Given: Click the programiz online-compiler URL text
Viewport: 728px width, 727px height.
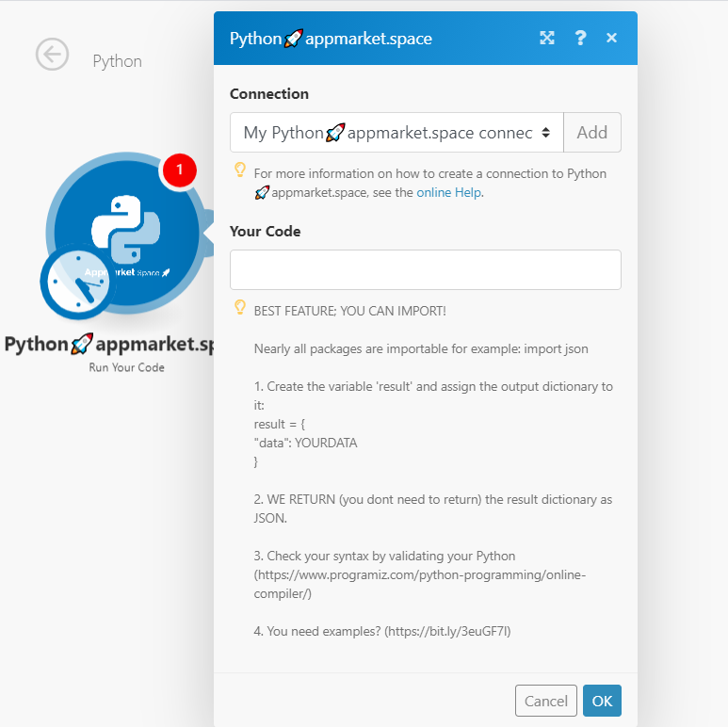Looking at the screenshot, I should click(x=420, y=584).
